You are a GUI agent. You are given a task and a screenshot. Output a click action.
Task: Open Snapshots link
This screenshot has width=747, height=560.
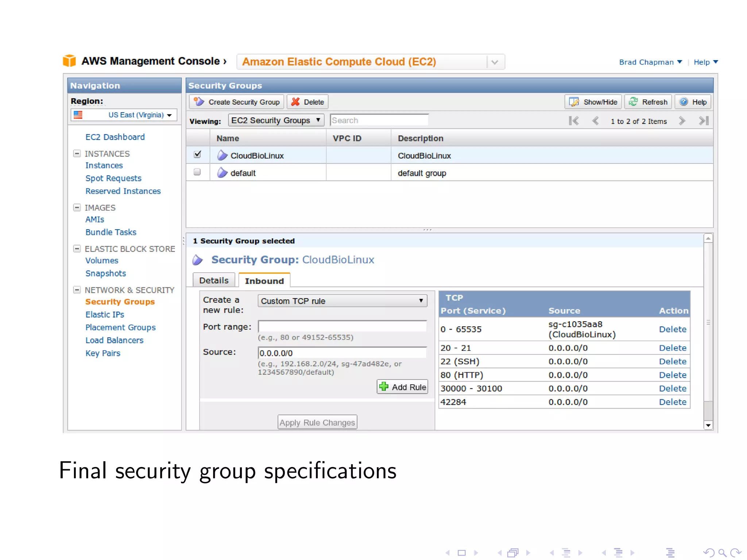coord(105,273)
